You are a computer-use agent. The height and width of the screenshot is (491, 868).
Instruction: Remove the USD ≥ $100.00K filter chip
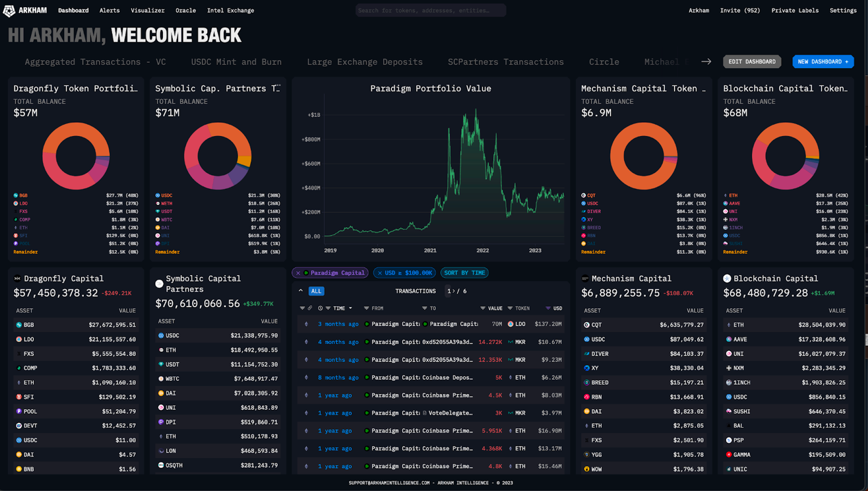click(380, 273)
